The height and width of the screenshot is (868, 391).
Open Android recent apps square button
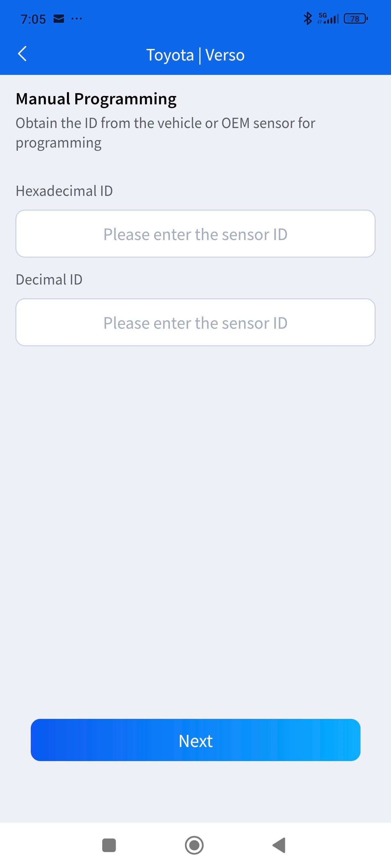(109, 845)
